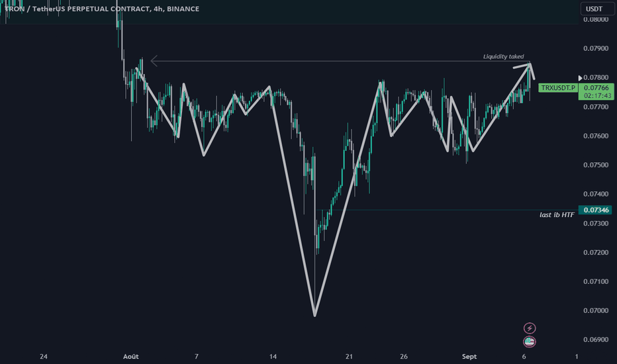The width and height of the screenshot is (617, 364).
Task: Select the 'Liquidity taked' annotation text
Action: click(x=503, y=57)
